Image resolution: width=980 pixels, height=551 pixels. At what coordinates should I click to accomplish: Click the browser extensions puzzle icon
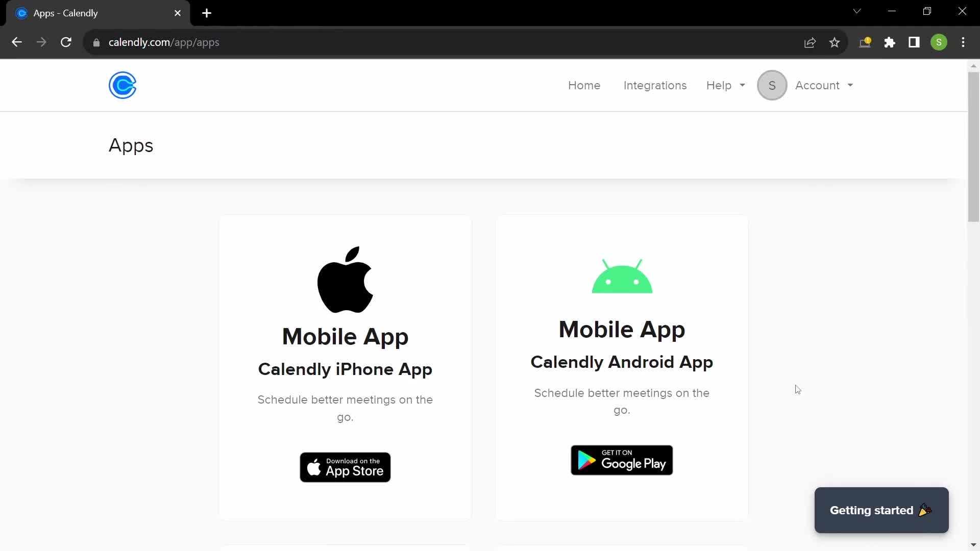[891, 42]
